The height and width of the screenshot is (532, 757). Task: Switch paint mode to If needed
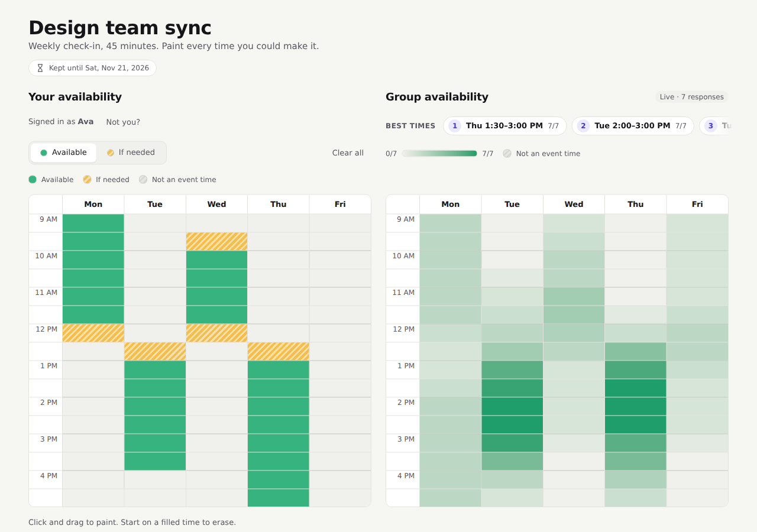(131, 153)
